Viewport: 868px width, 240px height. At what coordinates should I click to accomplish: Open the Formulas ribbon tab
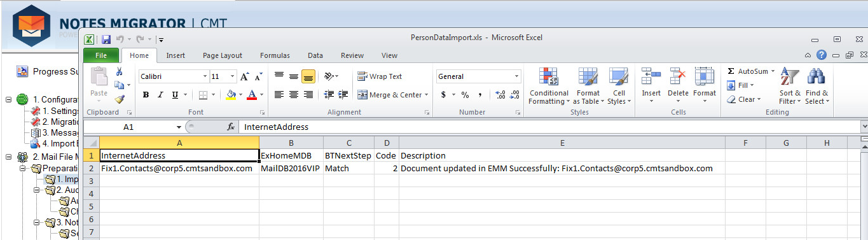[275, 55]
